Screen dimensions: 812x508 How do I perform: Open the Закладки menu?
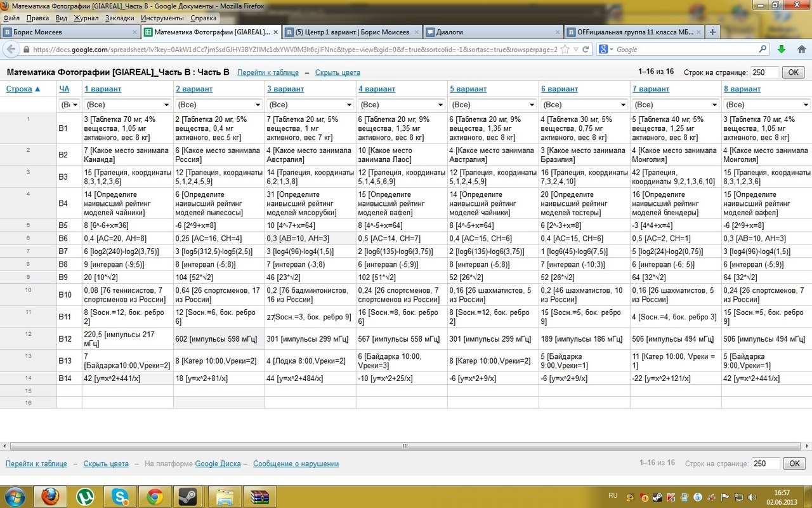(119, 18)
